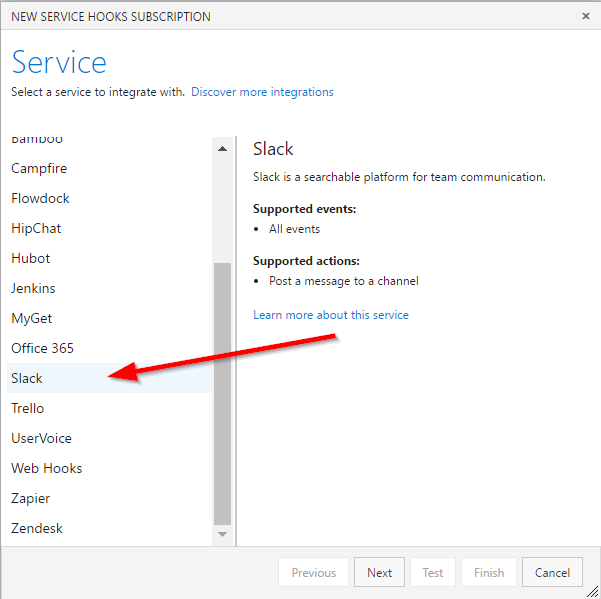Screen dimensions: 601x599
Task: Choose UserVoice from services
Action: click(109, 438)
